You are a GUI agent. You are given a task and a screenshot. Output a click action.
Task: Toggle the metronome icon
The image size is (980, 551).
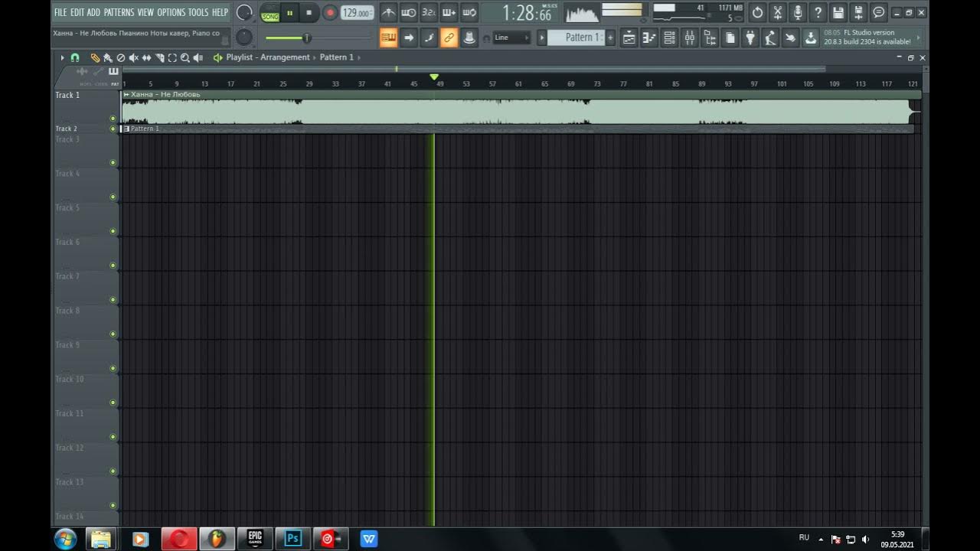pos(389,12)
